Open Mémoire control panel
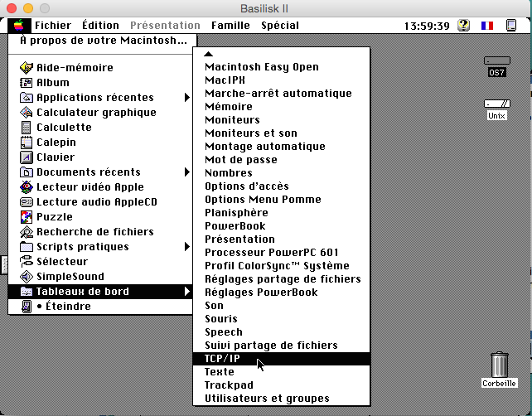Image resolution: width=532 pixels, height=416 pixels. (x=281, y=107)
